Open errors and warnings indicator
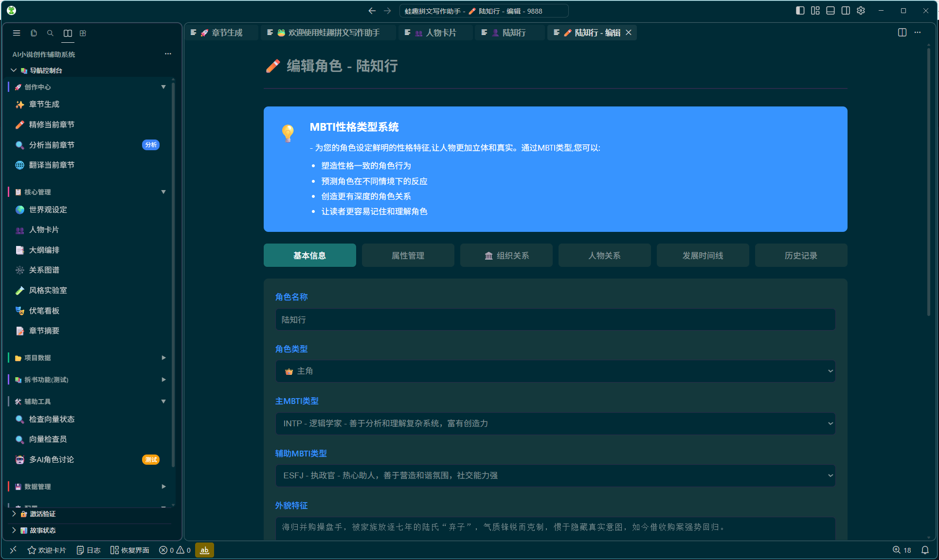Screen dimensions: 939x560 tap(175, 550)
